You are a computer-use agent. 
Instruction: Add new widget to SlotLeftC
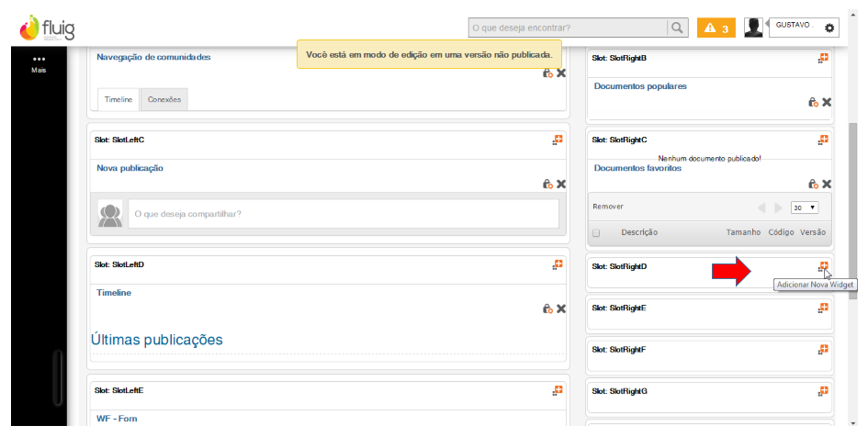click(557, 140)
